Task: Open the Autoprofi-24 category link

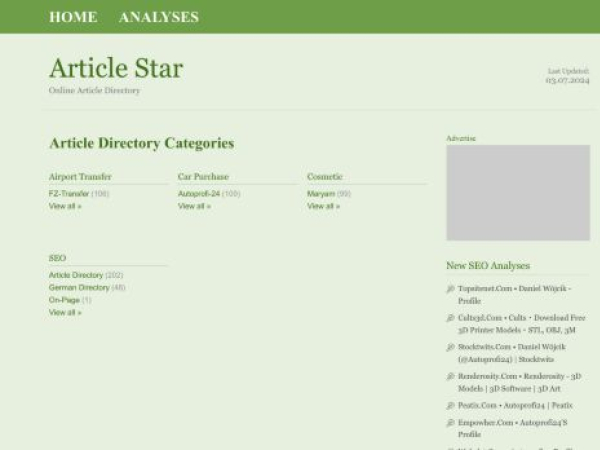Action: [x=199, y=194]
